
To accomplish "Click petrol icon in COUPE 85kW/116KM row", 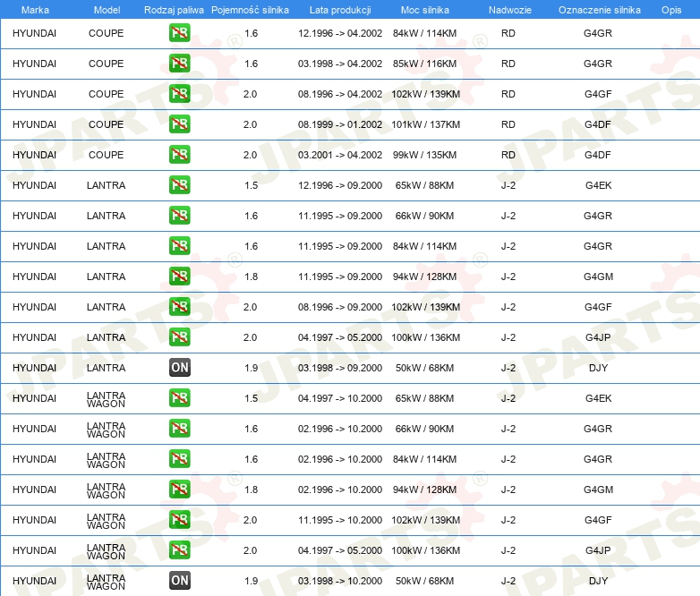I will pyautogui.click(x=179, y=64).
